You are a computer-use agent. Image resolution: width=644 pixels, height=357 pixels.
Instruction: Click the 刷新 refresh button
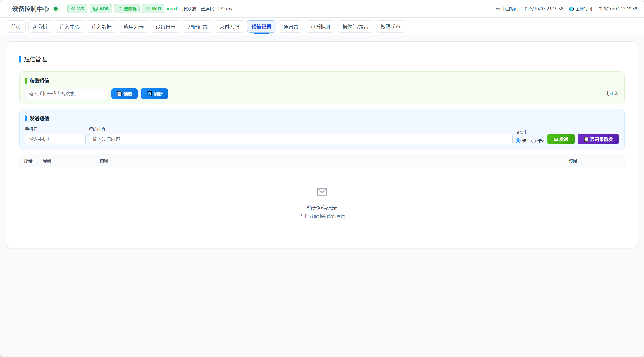[x=154, y=94]
